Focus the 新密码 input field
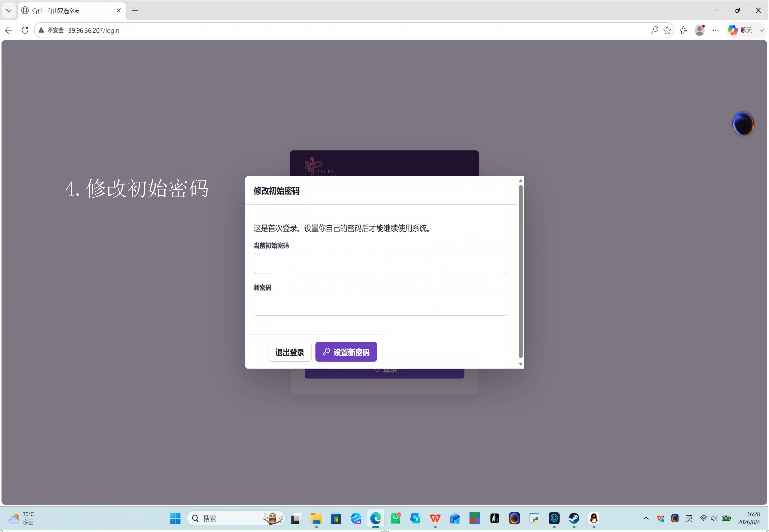 [x=381, y=305]
